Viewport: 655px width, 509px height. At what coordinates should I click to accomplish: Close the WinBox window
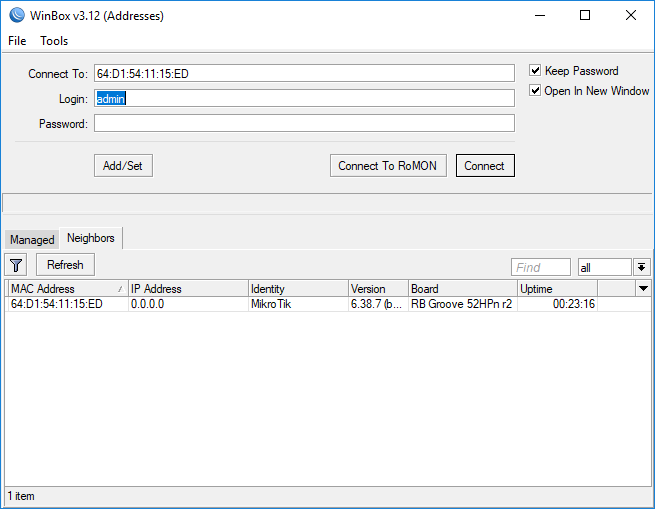(631, 15)
